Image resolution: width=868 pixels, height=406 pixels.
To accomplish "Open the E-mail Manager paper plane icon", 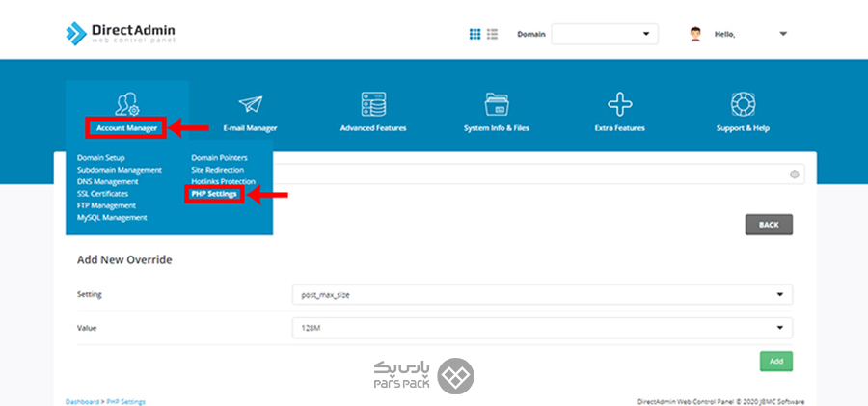I will coord(250,104).
